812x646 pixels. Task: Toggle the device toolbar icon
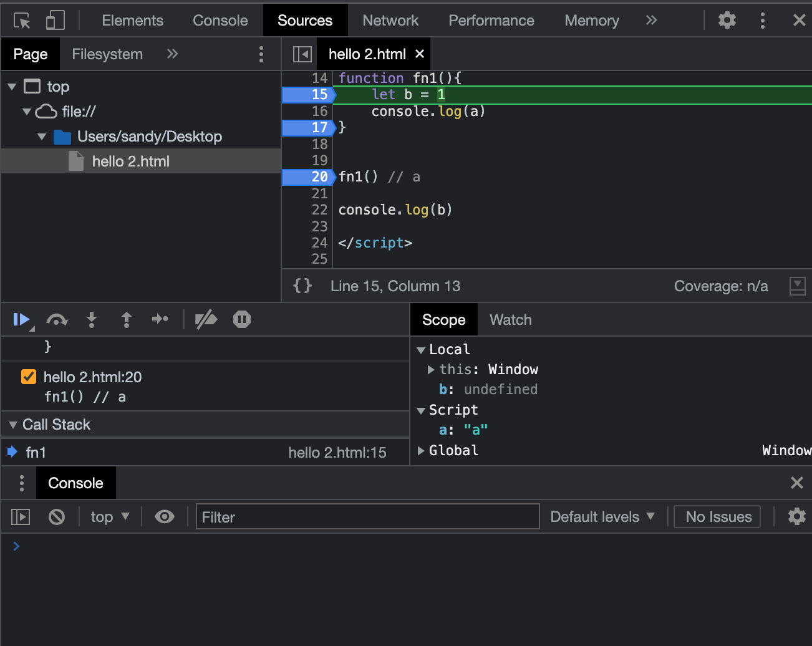(x=55, y=21)
